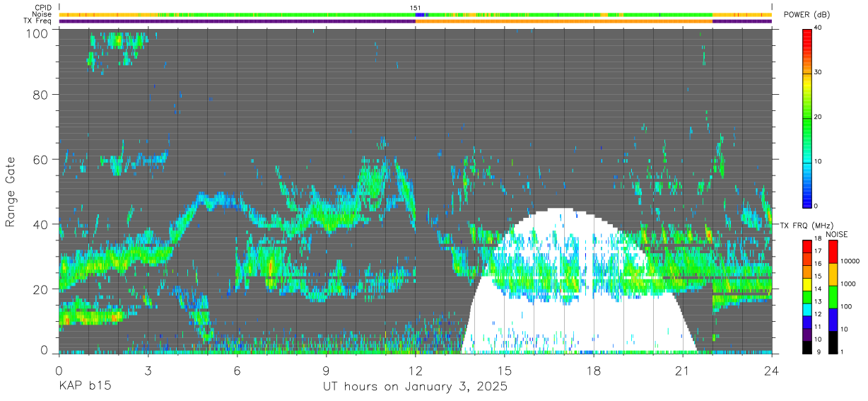
Task: Click the orange swatch in the NOISE legend
Action: click(x=833, y=274)
